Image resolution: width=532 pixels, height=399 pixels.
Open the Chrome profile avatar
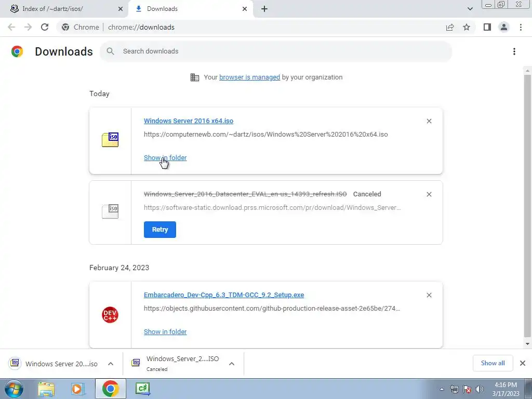504,27
